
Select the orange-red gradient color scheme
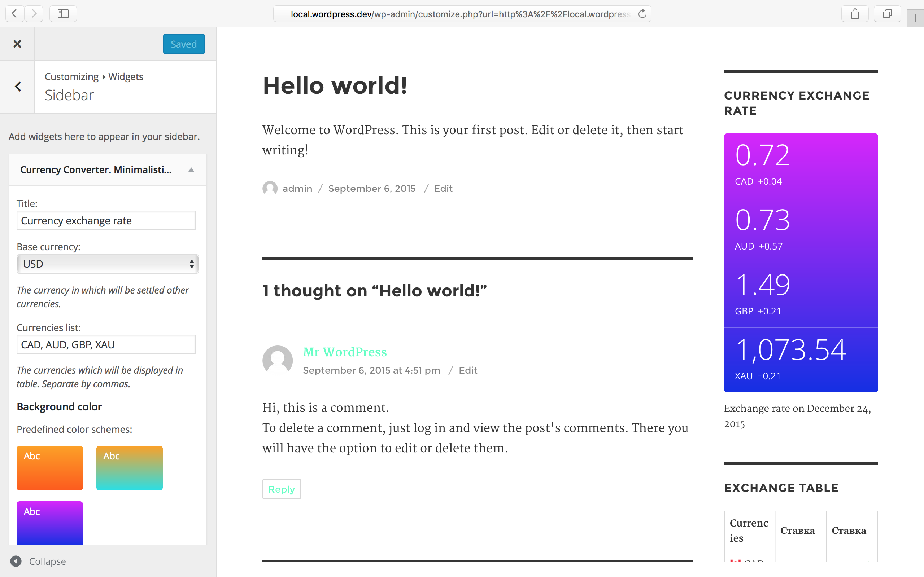pos(51,465)
